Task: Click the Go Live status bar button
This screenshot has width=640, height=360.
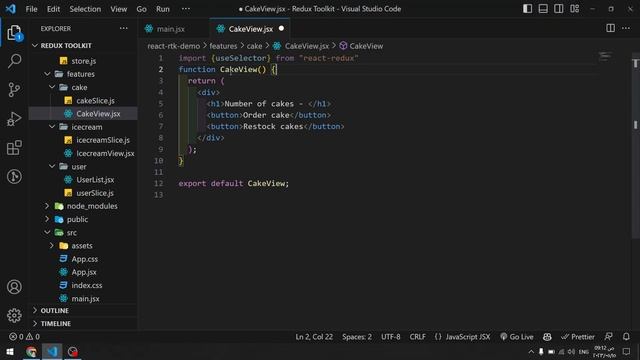Action: click(x=517, y=337)
